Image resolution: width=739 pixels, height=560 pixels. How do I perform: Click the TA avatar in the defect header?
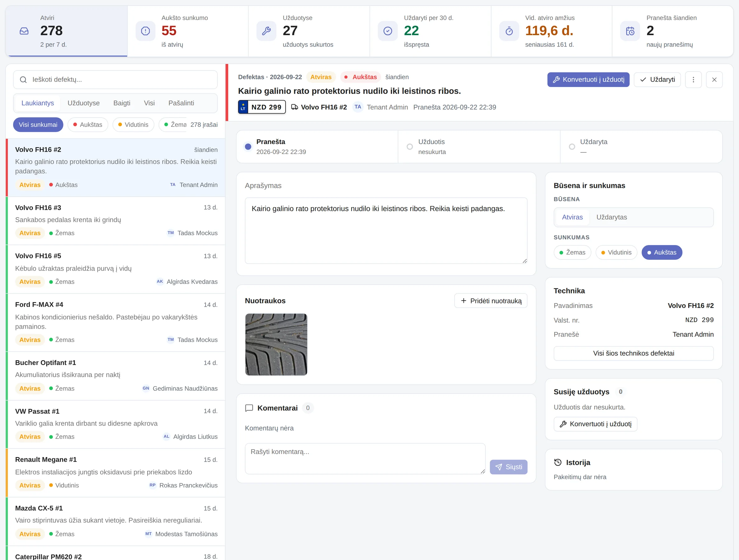(358, 107)
